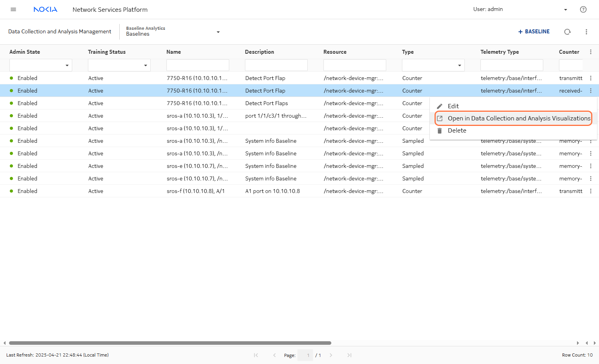Open the hamburger main menu
The width and height of the screenshot is (599, 364).
(13, 9)
